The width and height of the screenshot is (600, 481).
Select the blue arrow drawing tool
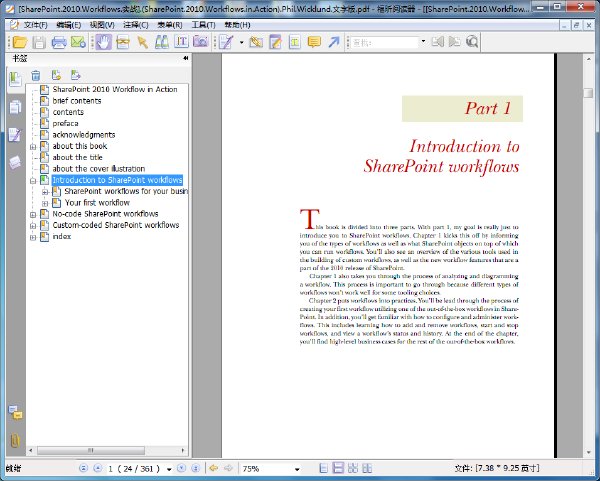(334, 42)
